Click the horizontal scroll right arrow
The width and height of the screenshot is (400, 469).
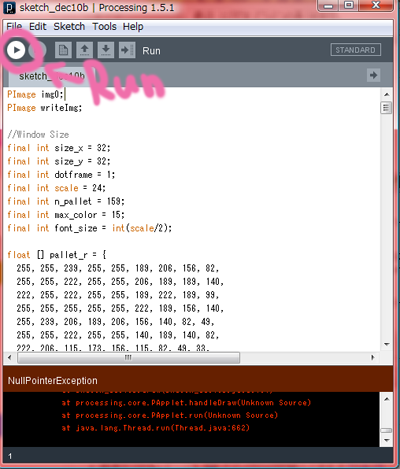click(x=373, y=358)
